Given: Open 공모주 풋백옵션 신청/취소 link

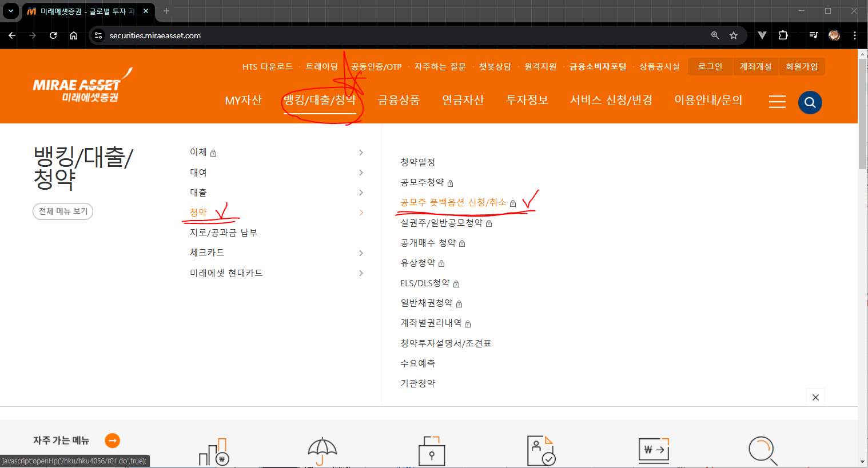Looking at the screenshot, I should click(x=453, y=202).
